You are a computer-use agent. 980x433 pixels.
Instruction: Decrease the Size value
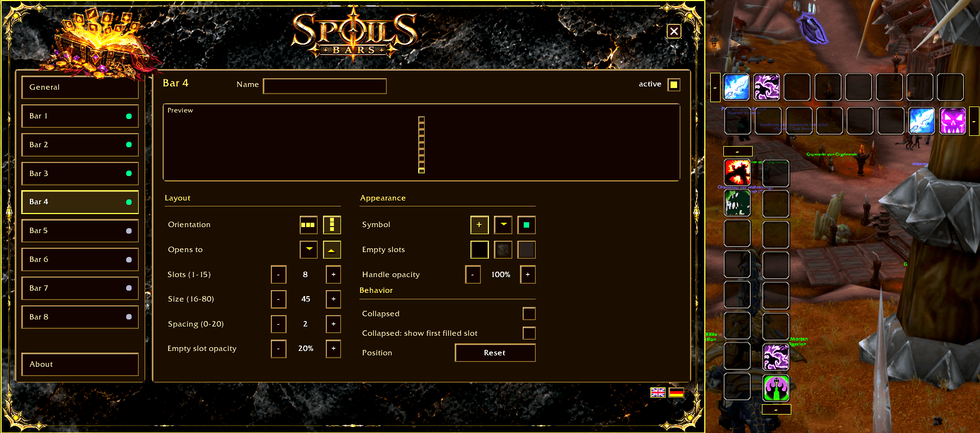click(278, 299)
